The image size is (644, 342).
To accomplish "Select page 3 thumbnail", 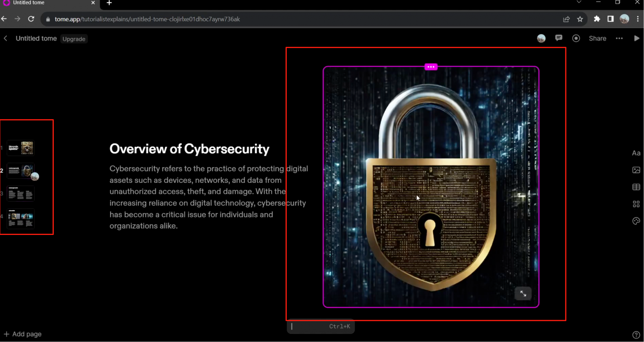I will point(21,194).
